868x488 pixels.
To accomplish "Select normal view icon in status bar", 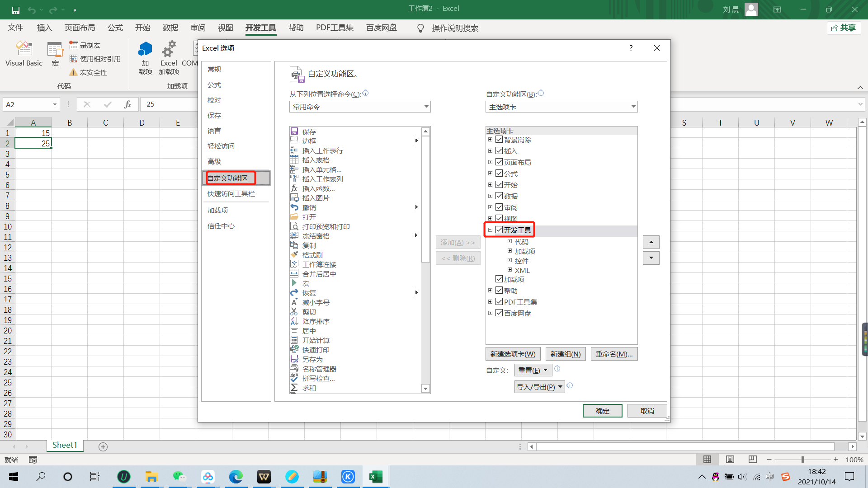I will click(x=707, y=460).
